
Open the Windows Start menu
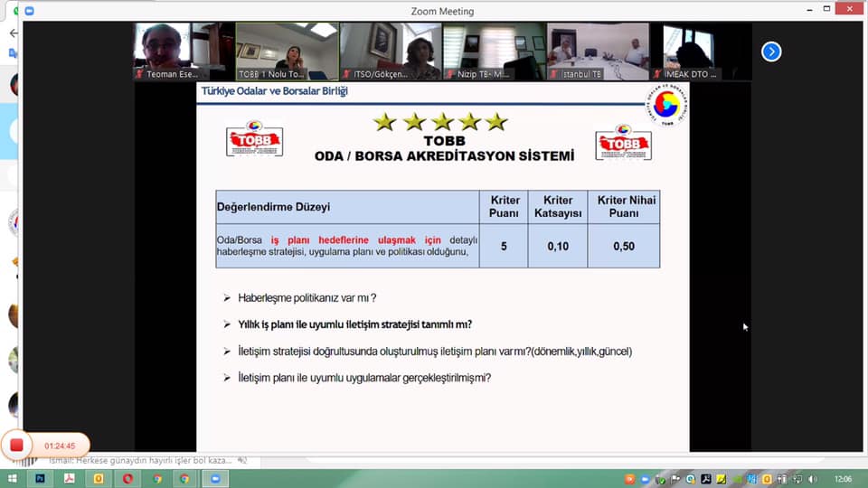coord(13,478)
